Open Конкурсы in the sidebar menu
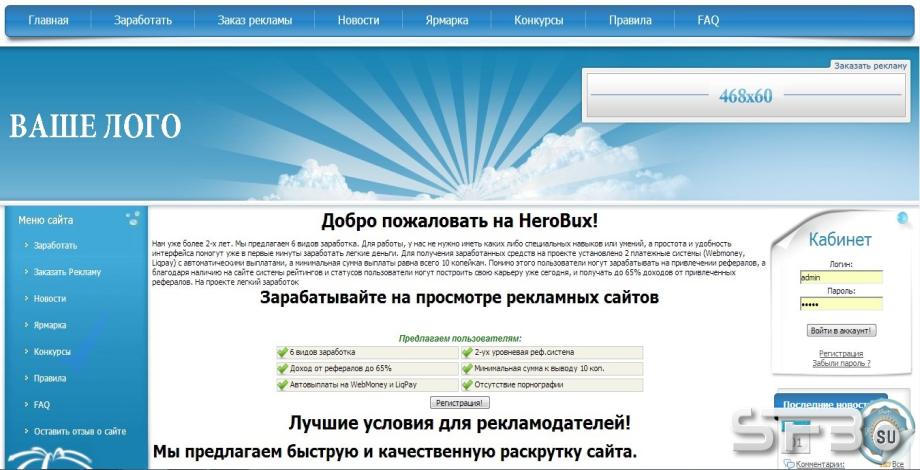Screen dimensions: 920x470 (x=52, y=352)
